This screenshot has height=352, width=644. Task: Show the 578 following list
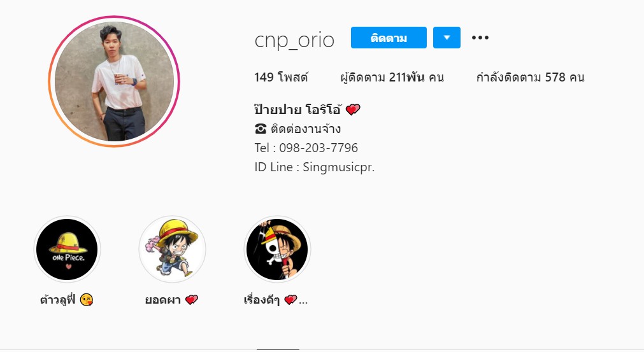[530, 77]
